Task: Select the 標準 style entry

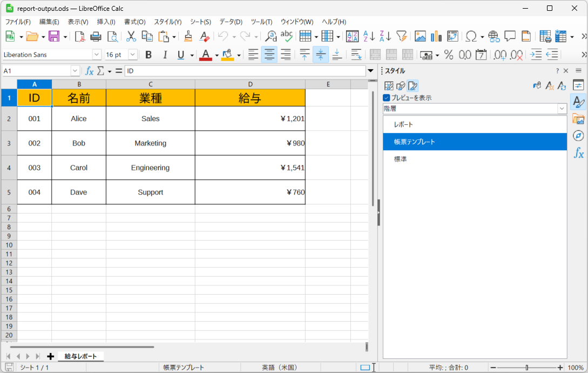Action: (400, 159)
